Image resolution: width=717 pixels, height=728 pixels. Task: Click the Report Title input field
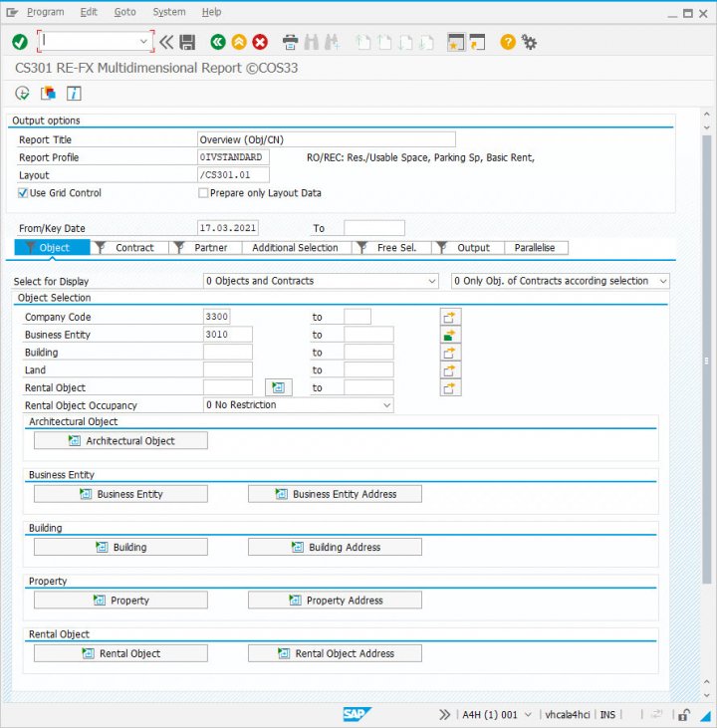click(x=327, y=140)
